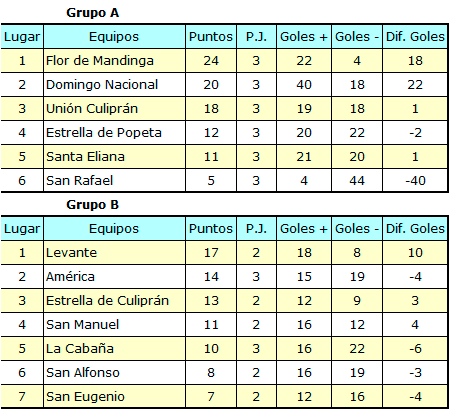Viewport: 449px width, 409px height.
Task: Select Estrella de Popeta cell
Action: click(x=114, y=133)
